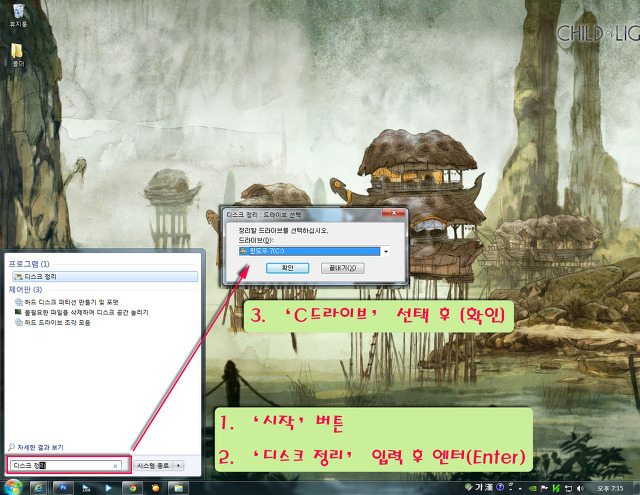Click the clock showing 오후 7:15
This screenshot has height=495, width=640.
click(x=610, y=488)
